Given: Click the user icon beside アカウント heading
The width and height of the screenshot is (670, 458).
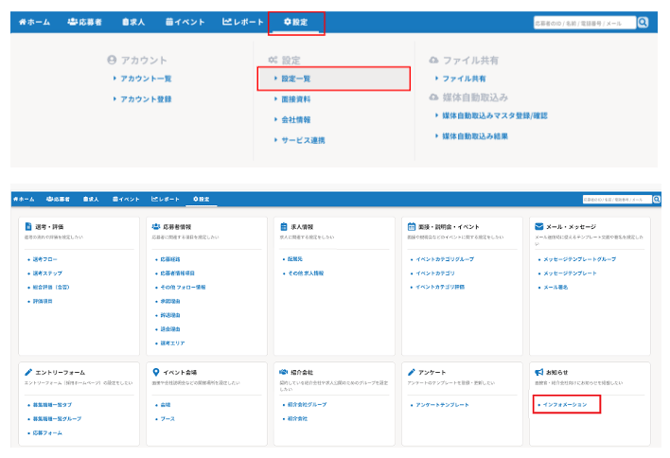Looking at the screenshot, I should (x=112, y=60).
